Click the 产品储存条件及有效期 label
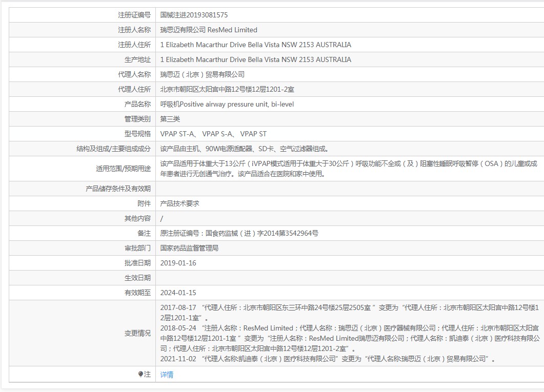The width and height of the screenshot is (544, 392). (118, 189)
